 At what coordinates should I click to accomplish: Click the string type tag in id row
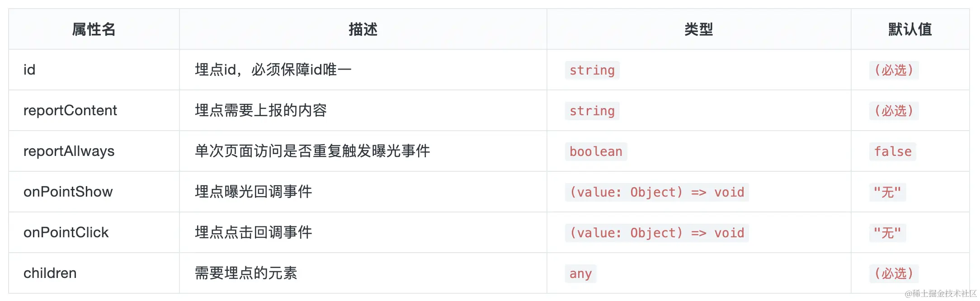592,71
